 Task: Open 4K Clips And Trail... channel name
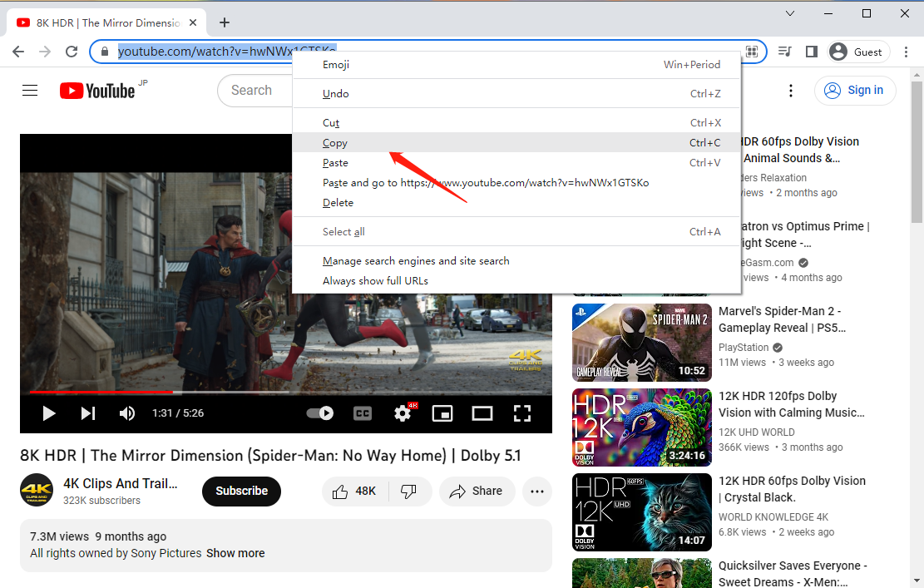point(121,484)
